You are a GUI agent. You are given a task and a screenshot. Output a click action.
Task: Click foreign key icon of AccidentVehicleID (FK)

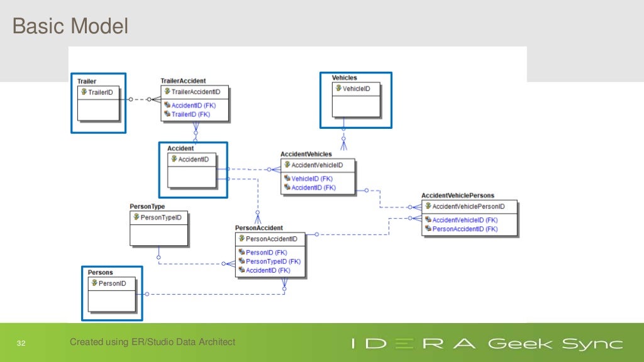click(x=428, y=219)
